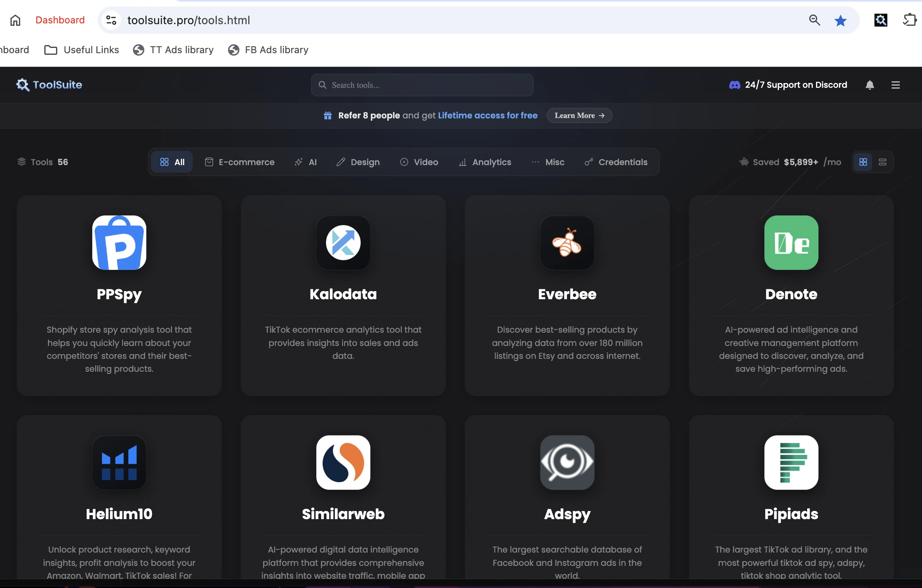Click the Discord logo icon

(x=735, y=85)
